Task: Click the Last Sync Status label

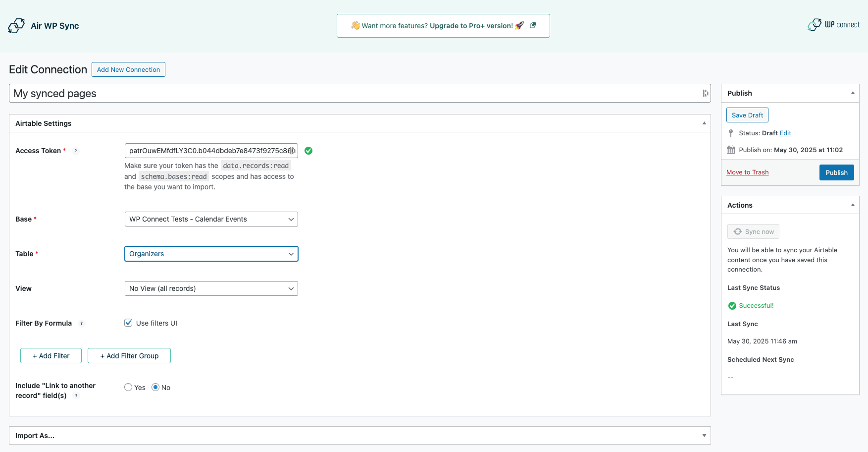Action: 754,287
